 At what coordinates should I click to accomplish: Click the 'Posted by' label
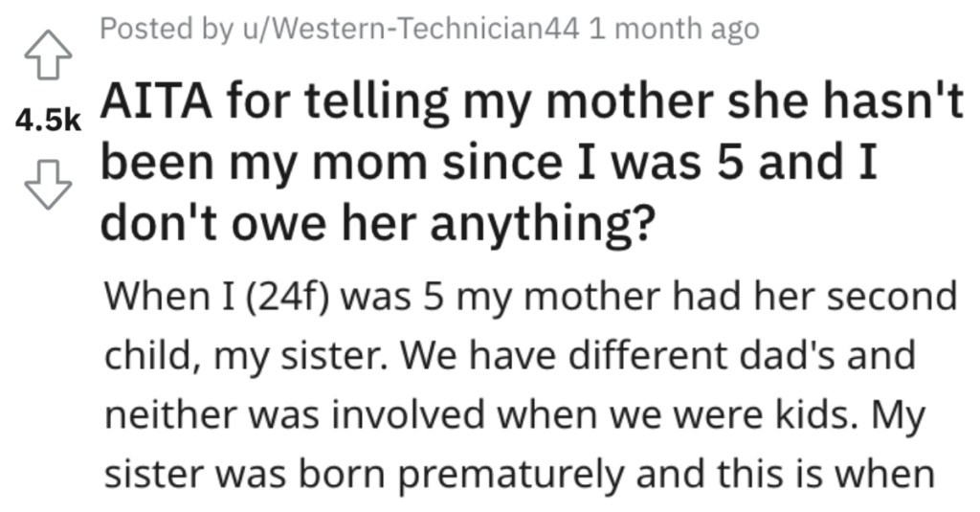click(x=167, y=30)
